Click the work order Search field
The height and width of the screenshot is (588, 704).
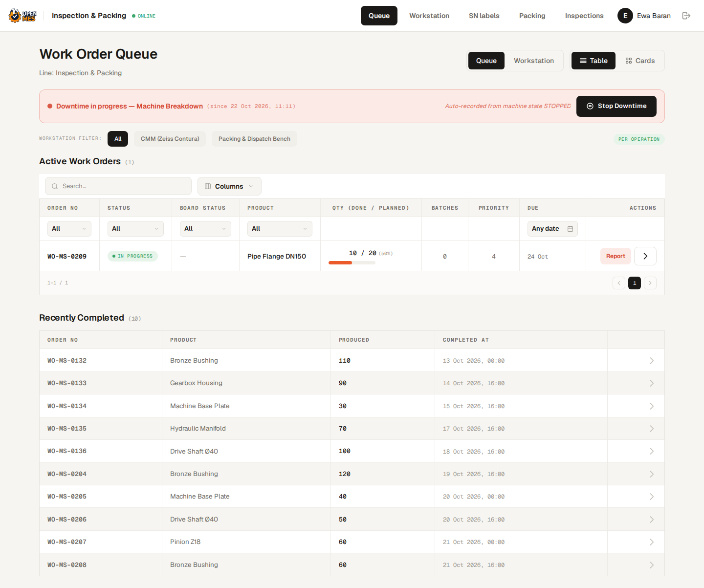(x=118, y=186)
